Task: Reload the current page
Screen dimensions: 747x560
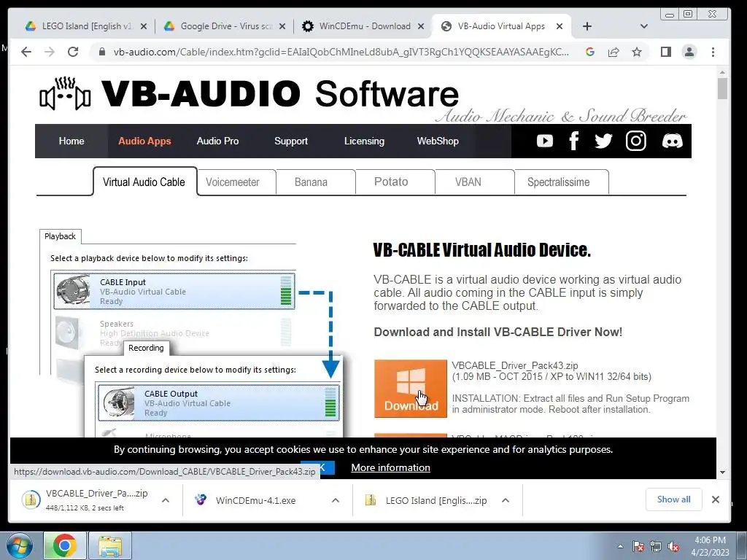Action: 73,52
